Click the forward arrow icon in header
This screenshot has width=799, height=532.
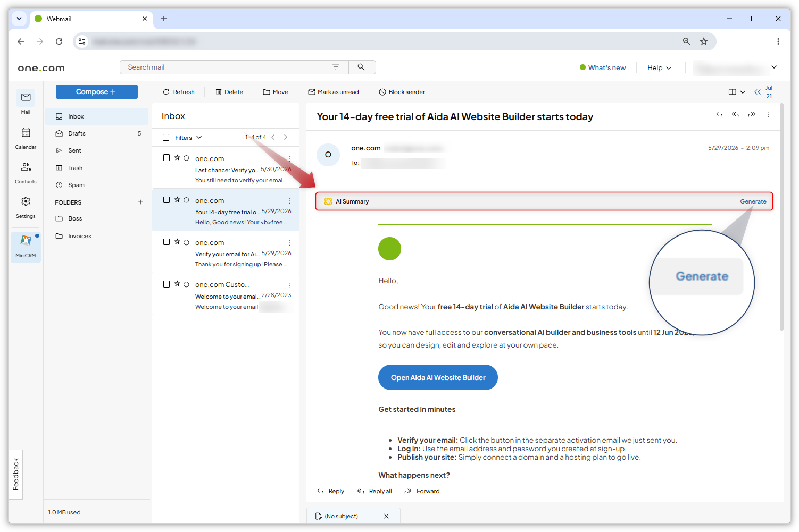pos(752,114)
